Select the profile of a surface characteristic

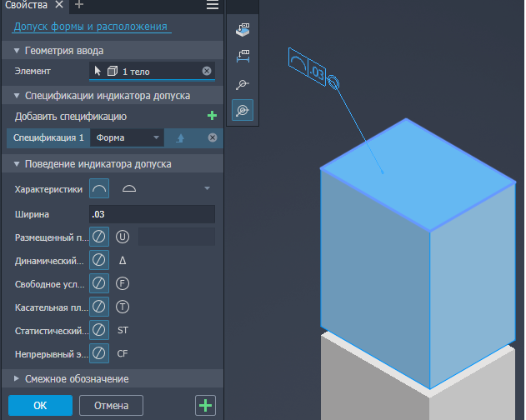(x=129, y=189)
